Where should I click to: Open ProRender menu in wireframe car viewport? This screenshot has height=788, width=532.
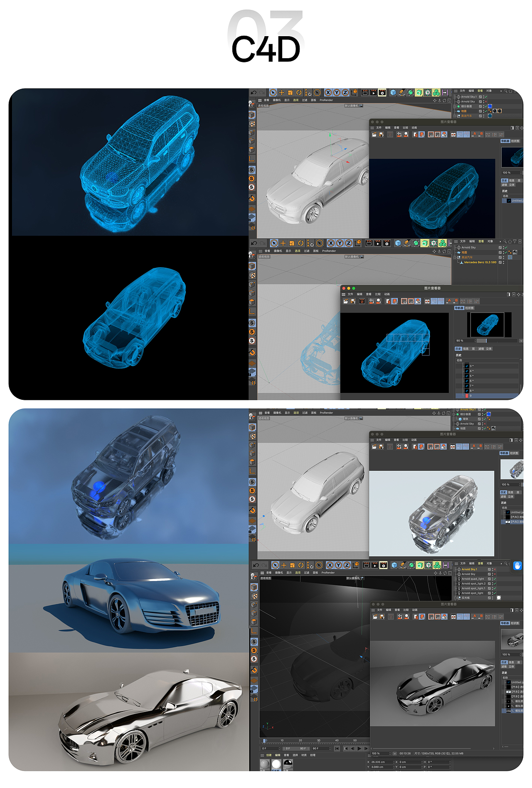326,100
